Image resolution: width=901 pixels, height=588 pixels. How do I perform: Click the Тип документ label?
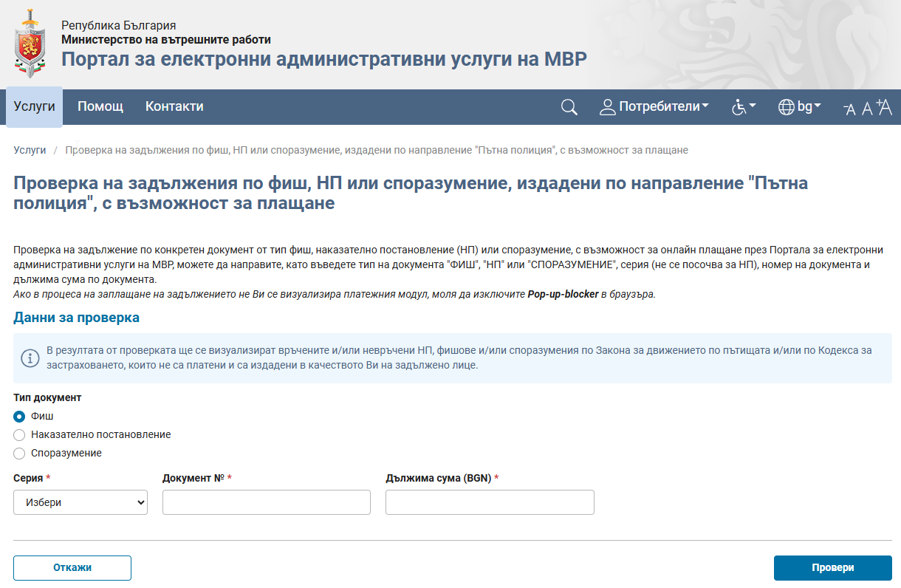(x=47, y=397)
